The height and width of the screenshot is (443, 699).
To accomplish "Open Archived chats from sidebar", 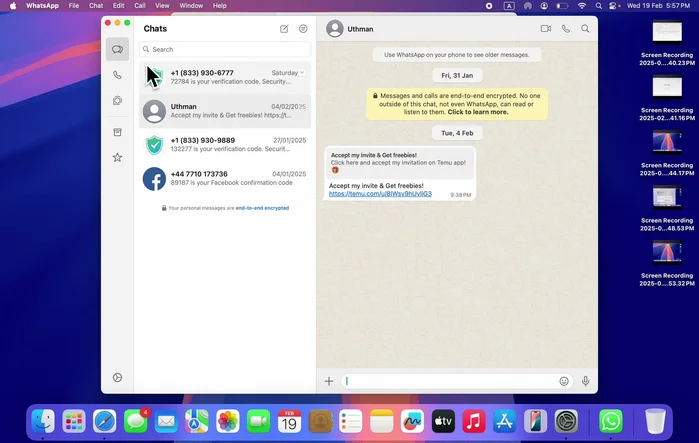I will tap(118, 132).
